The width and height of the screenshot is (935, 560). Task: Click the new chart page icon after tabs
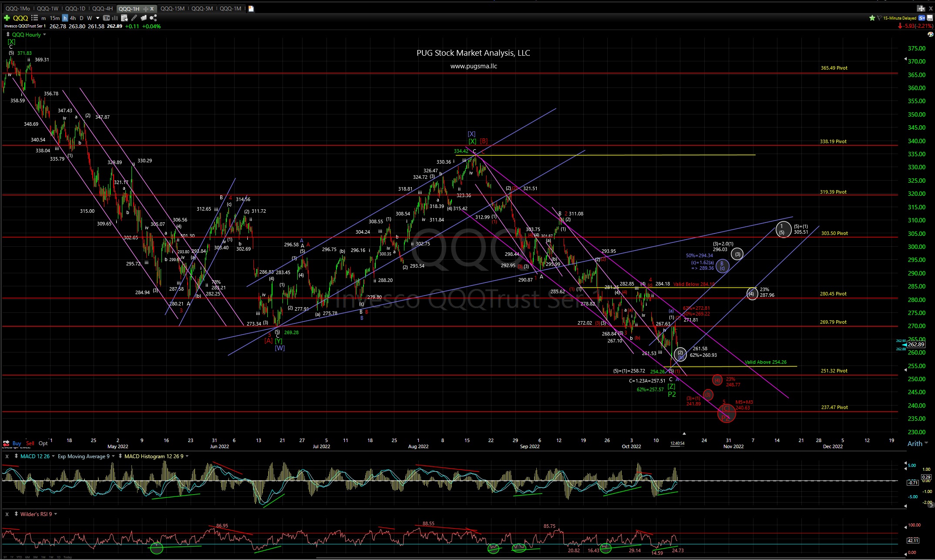point(251,9)
